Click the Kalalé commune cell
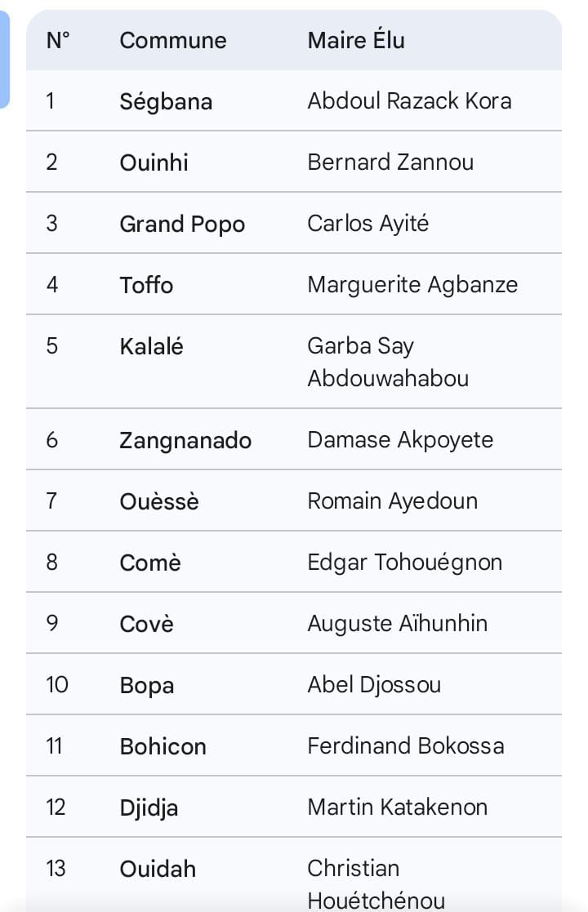588x912 pixels. 151,346
